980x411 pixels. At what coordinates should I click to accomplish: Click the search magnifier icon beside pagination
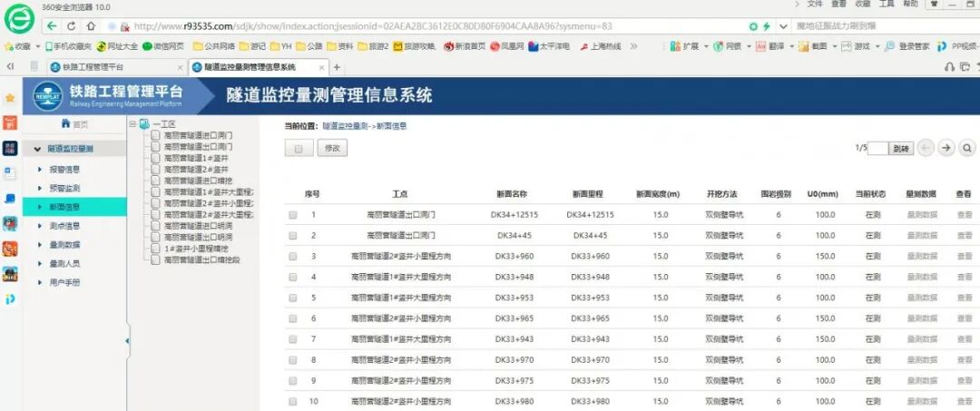pyautogui.click(x=967, y=148)
